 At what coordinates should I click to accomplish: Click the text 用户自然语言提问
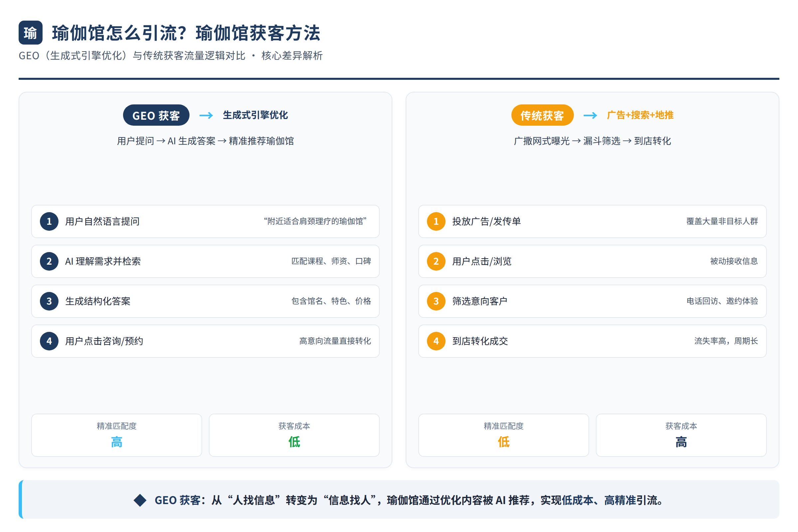[102, 221]
